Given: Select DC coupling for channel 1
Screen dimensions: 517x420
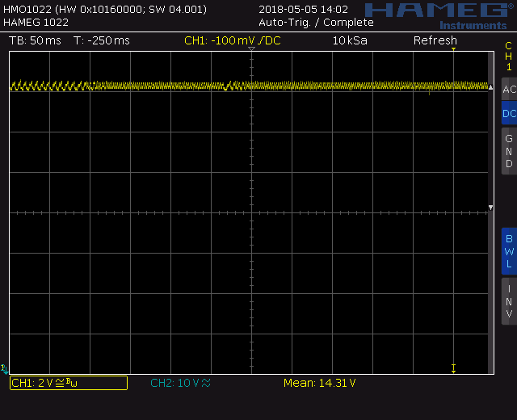Looking at the screenshot, I should [x=508, y=114].
